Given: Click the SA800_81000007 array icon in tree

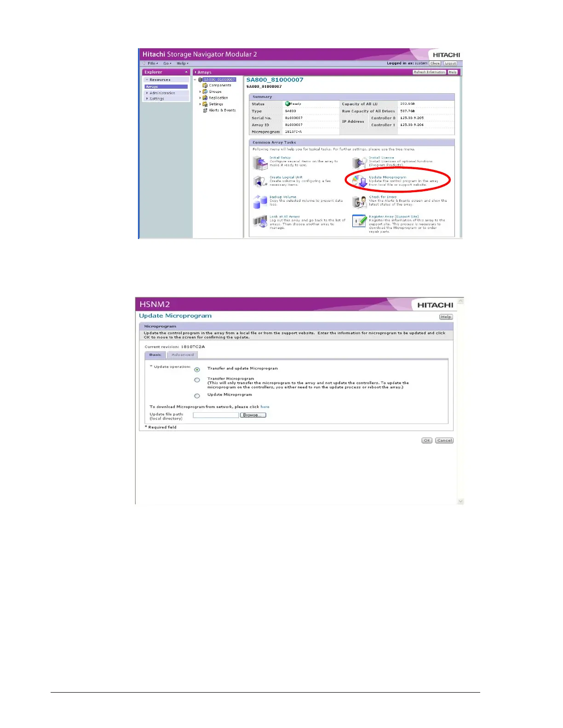Looking at the screenshot, I should click(x=201, y=80).
